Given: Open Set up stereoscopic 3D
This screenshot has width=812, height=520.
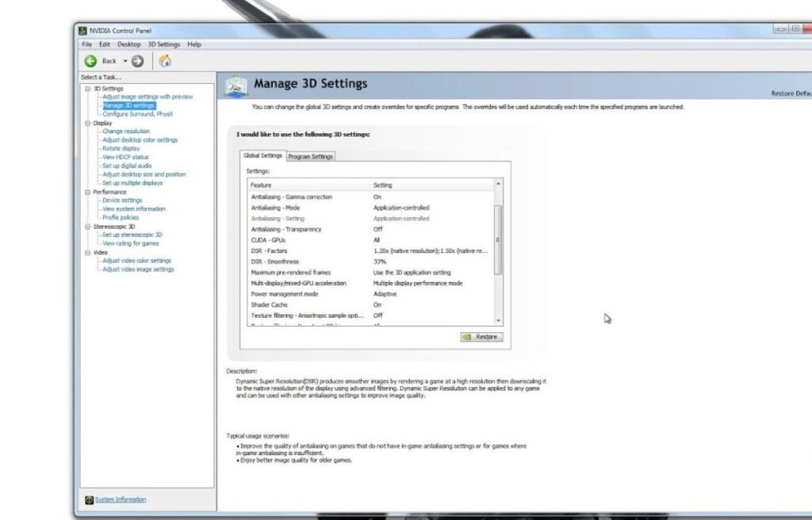Looking at the screenshot, I should pos(132,235).
